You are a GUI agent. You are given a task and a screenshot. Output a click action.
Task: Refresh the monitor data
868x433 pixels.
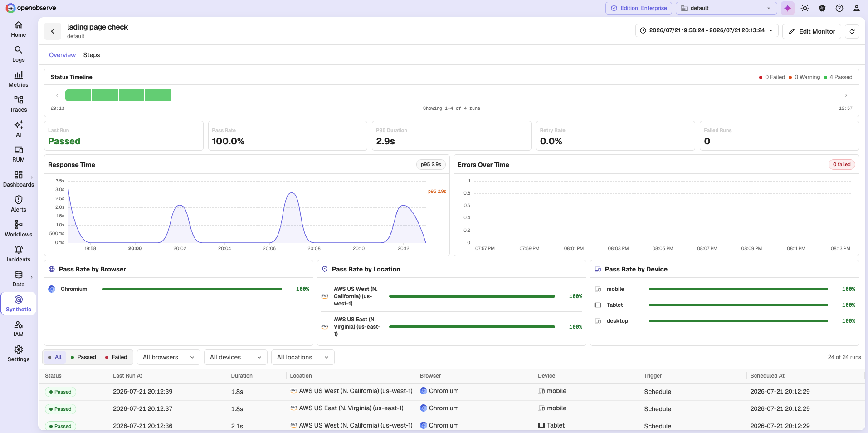point(852,31)
